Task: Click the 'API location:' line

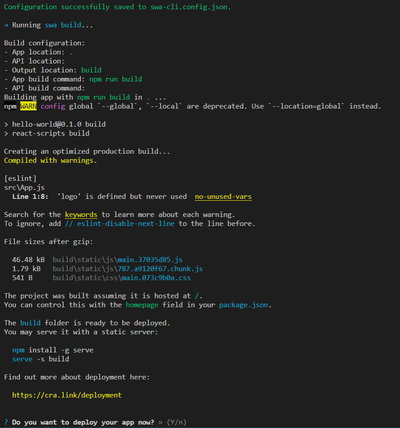Action: (x=34, y=61)
